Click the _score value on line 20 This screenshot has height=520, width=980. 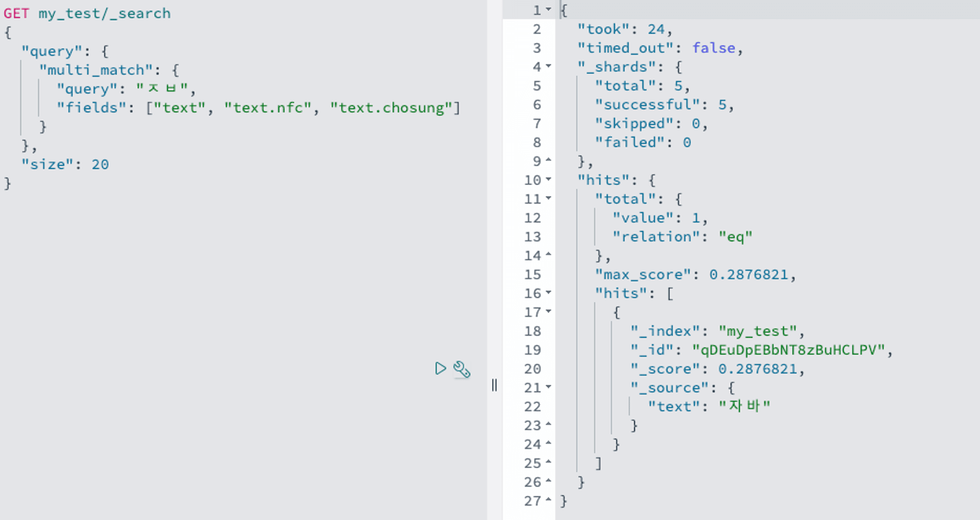click(x=758, y=369)
